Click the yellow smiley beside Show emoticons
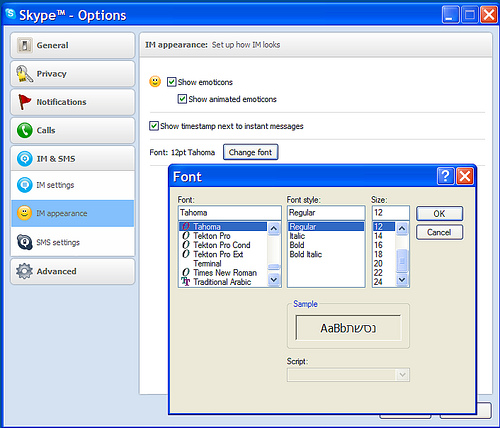Viewport: 500px width, 428px height. pos(155,82)
